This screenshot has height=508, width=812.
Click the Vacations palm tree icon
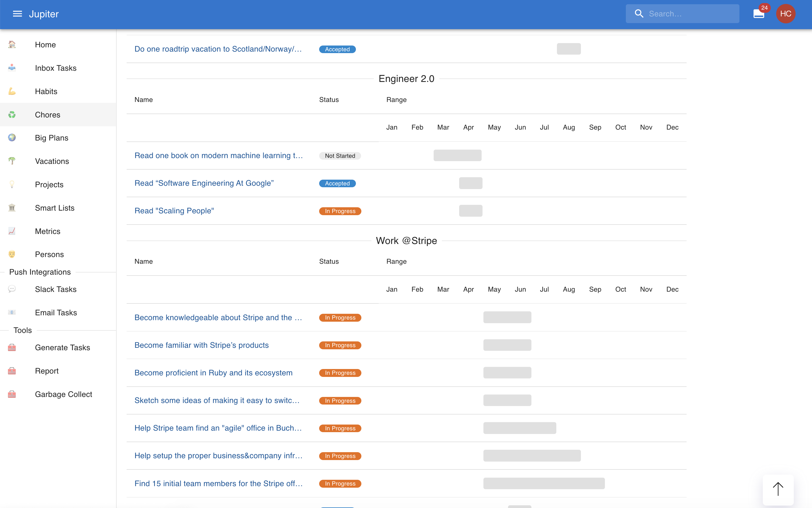click(12, 161)
